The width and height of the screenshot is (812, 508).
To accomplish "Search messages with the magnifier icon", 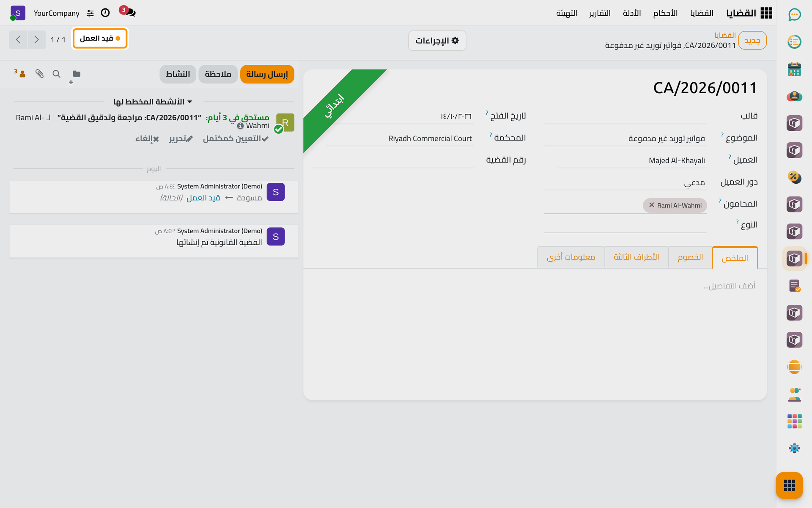I will point(56,74).
